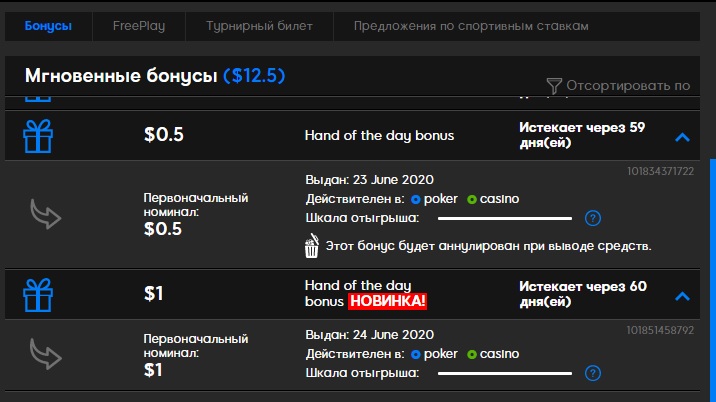The height and width of the screenshot is (402, 716).
Task: Click the ($12.5) total bonus amount
Action: coord(254,75)
